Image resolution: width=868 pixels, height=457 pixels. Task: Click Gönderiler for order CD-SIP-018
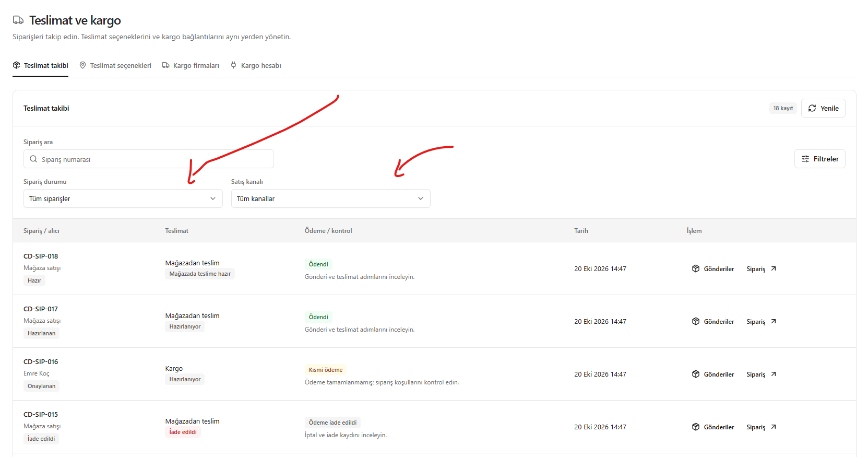(x=713, y=268)
